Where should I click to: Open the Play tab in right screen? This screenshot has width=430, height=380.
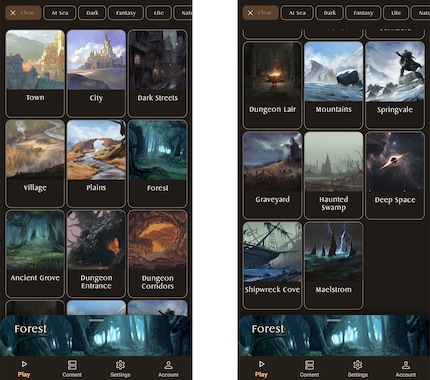[261, 369]
